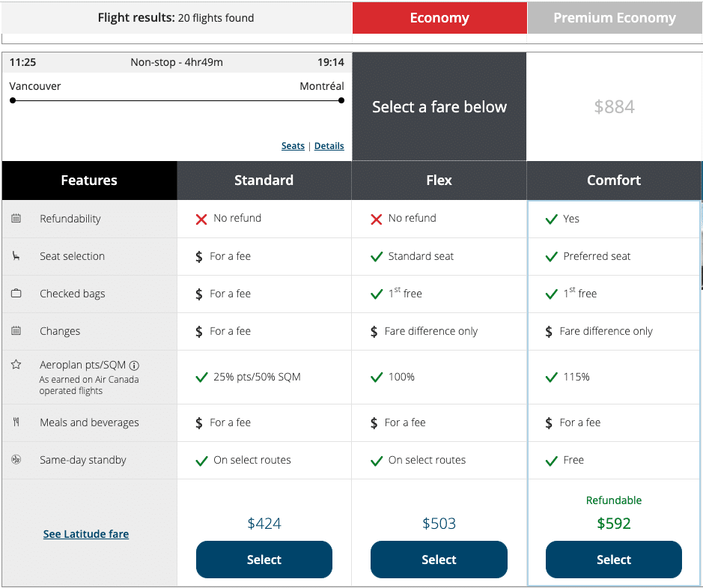
Task: Select the Standard fare for $424
Action: (264, 560)
